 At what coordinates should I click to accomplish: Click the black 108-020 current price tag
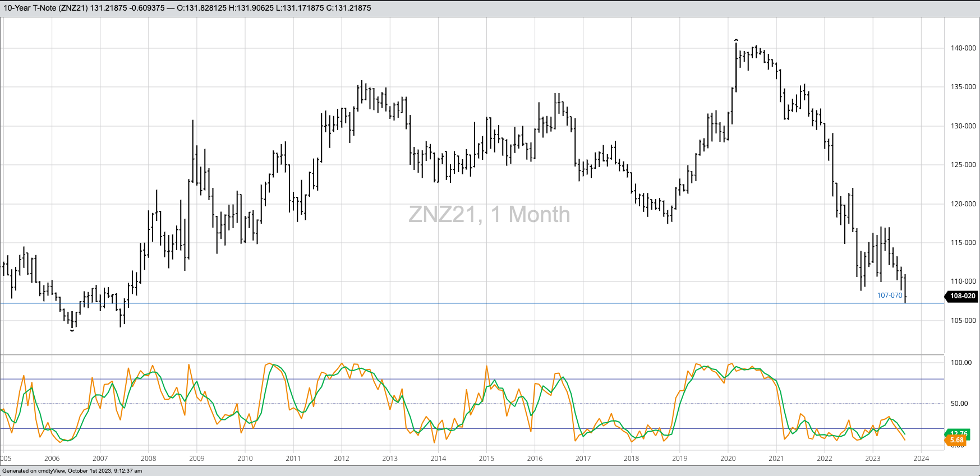pyautogui.click(x=963, y=296)
